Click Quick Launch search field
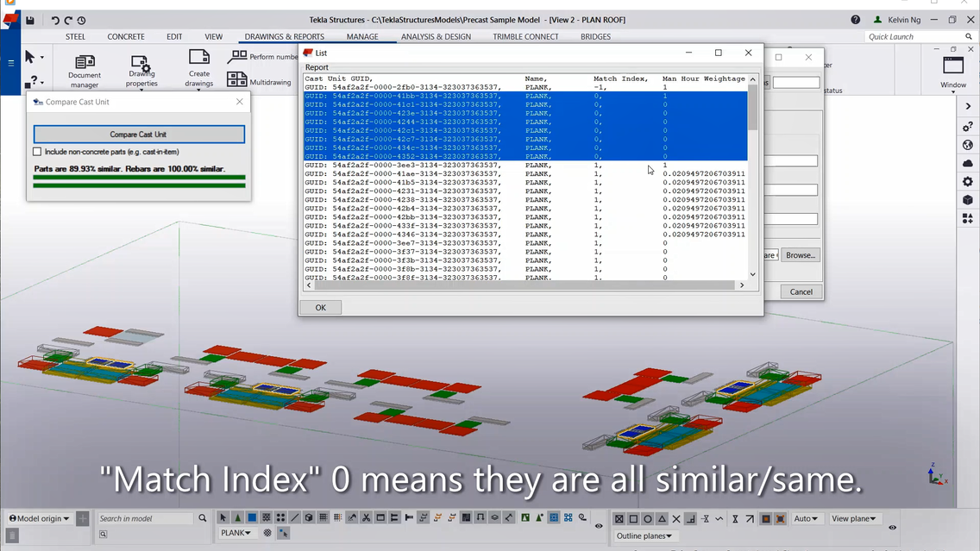 915,37
